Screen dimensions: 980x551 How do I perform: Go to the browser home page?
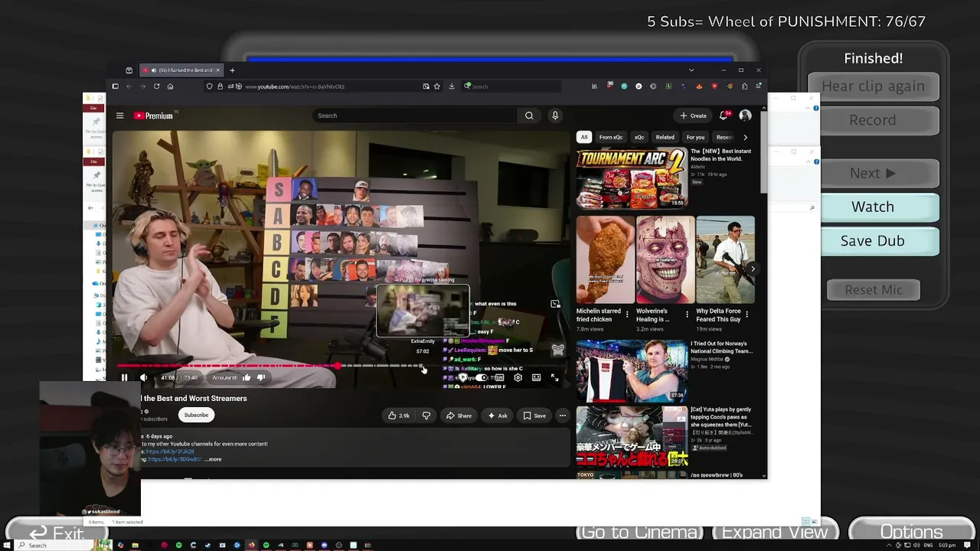coord(170,86)
